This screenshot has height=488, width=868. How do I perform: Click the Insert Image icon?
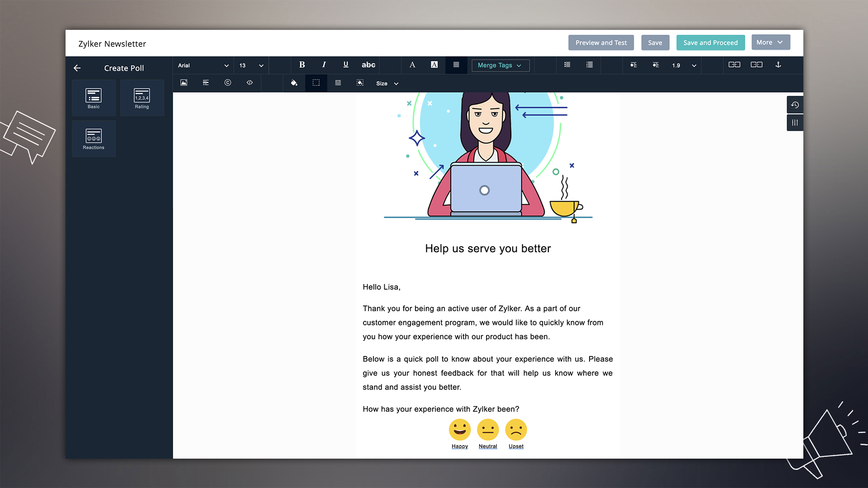click(184, 83)
